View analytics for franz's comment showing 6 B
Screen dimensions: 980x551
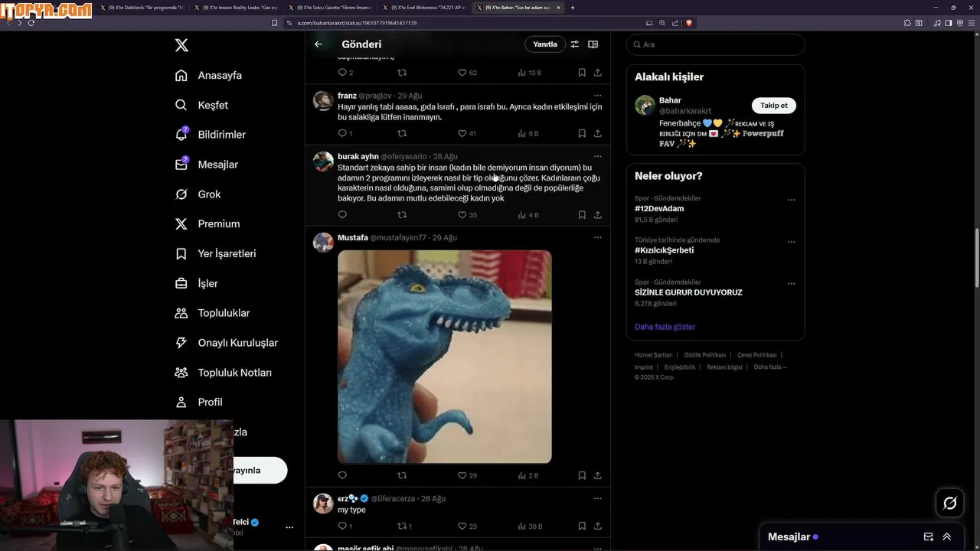point(529,133)
